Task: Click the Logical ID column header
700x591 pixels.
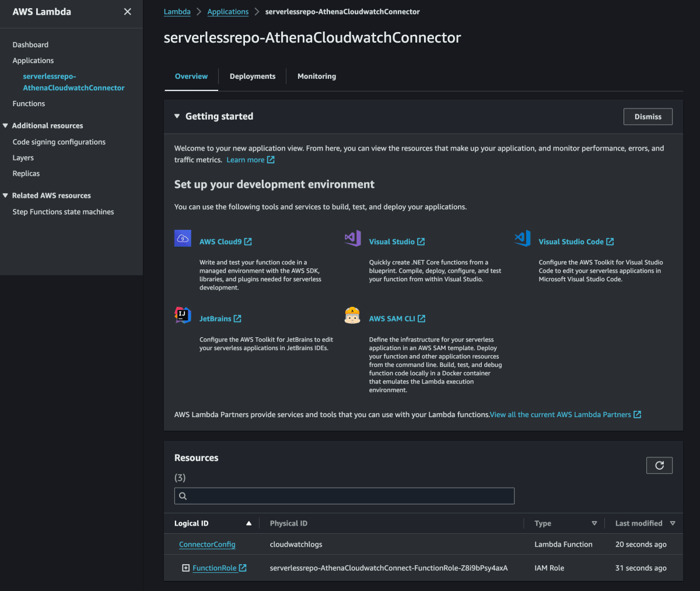Action: tap(191, 523)
